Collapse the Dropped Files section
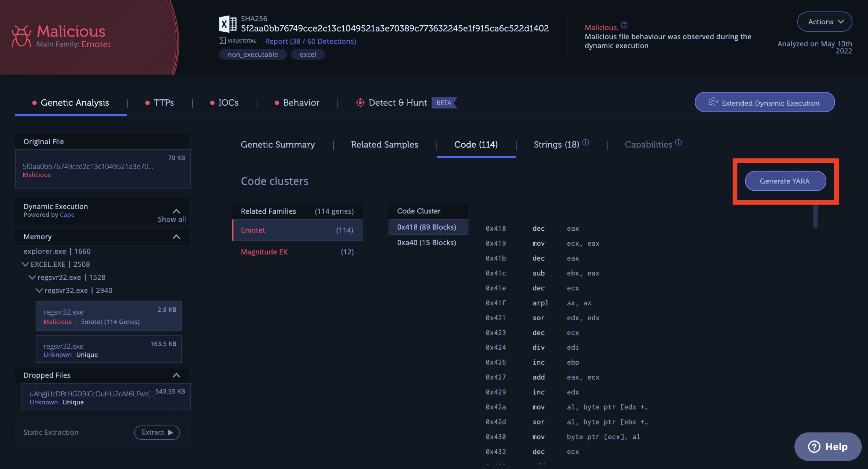Viewport: 868px width, 469px height. pyautogui.click(x=176, y=375)
